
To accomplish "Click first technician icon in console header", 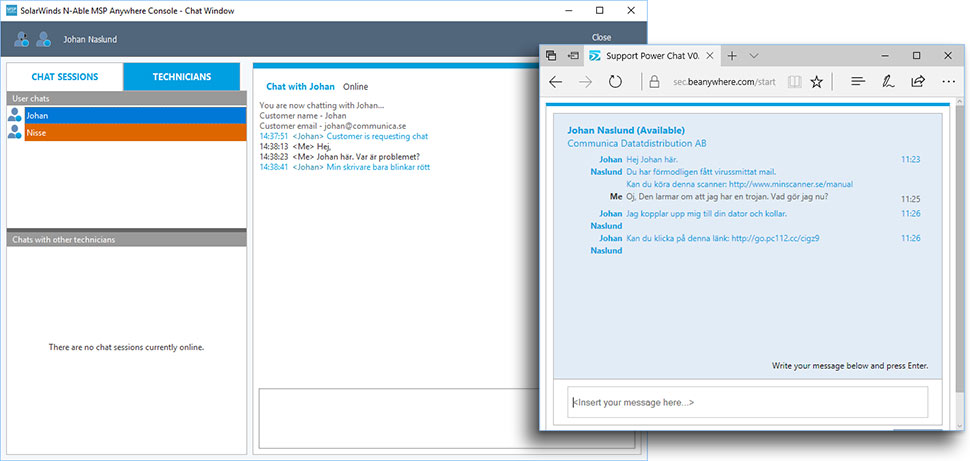I will coord(22,39).
